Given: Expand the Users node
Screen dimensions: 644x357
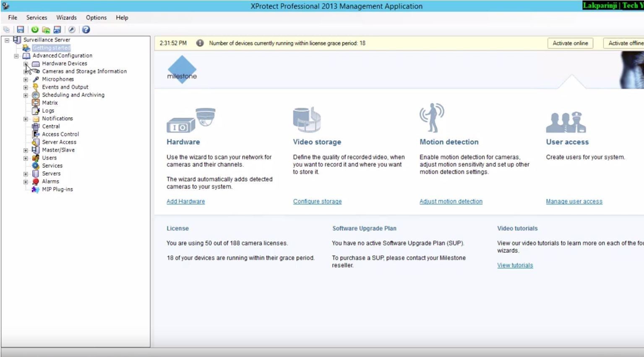Looking at the screenshot, I should (x=26, y=158).
